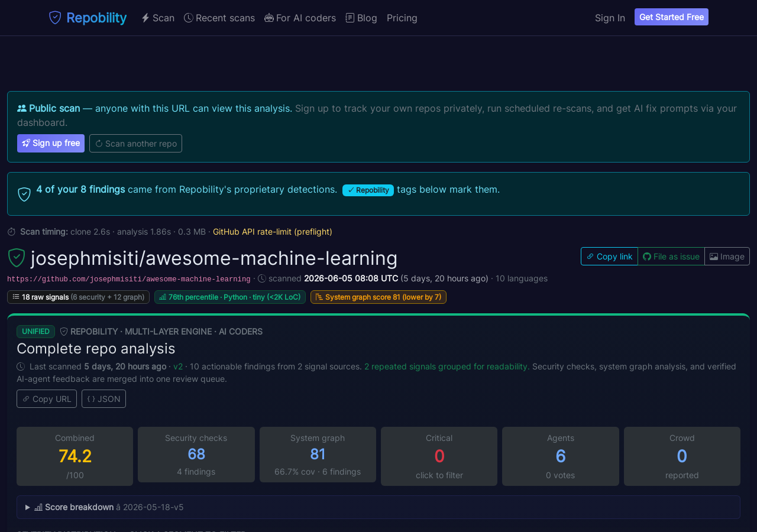Click Sign In link
This screenshot has height=532, width=757.
tap(610, 18)
